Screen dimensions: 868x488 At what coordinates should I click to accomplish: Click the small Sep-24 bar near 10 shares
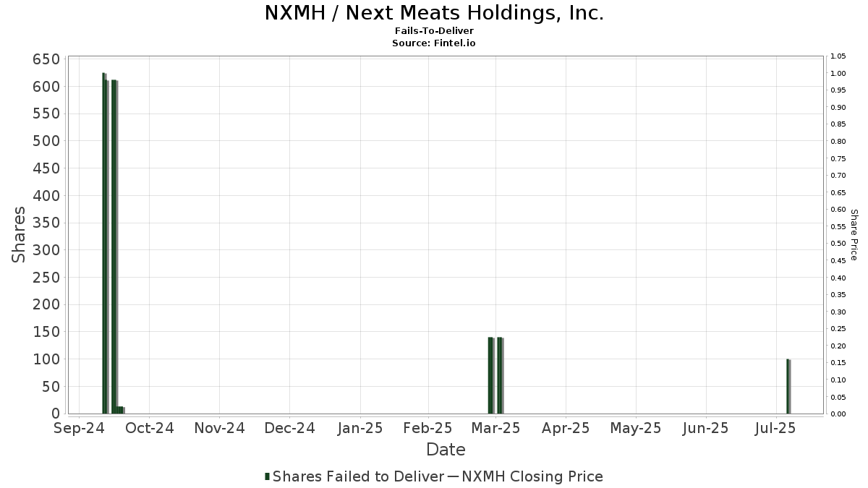121,410
